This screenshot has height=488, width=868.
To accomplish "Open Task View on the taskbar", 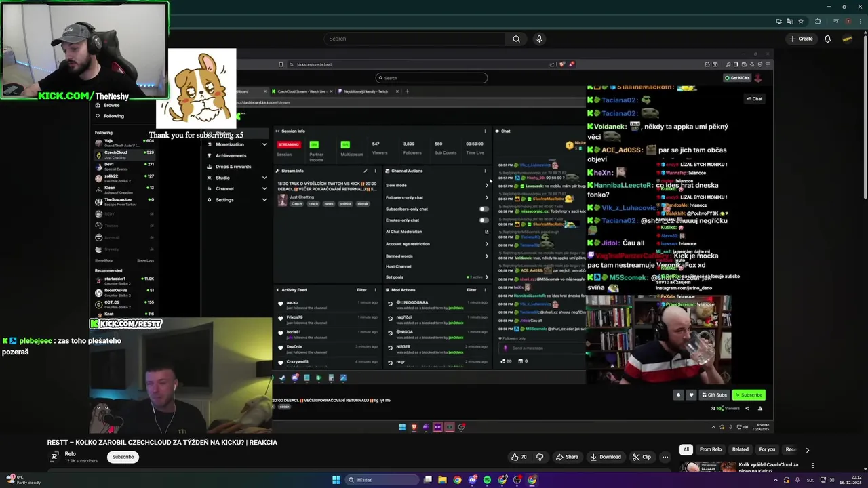I will [x=428, y=480].
